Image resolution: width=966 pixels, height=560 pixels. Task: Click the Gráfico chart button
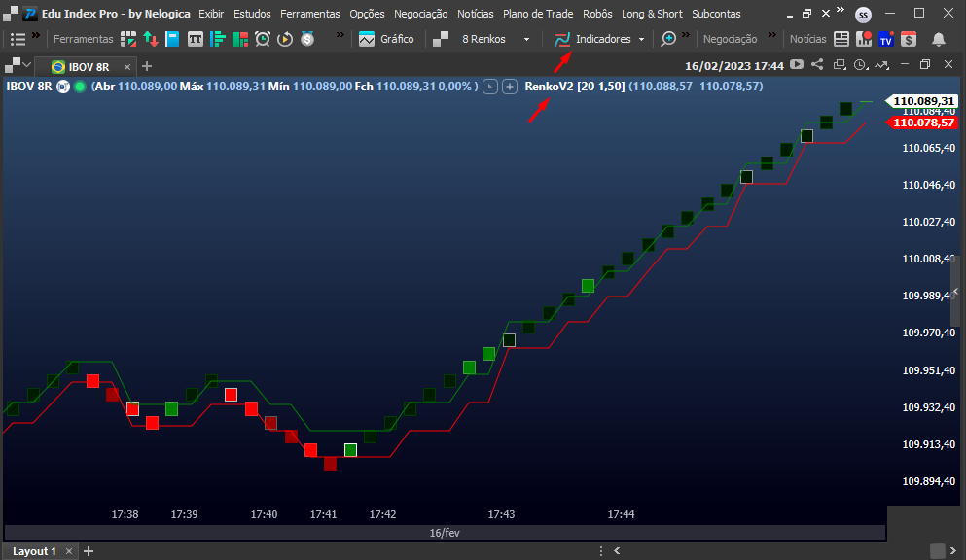386,39
